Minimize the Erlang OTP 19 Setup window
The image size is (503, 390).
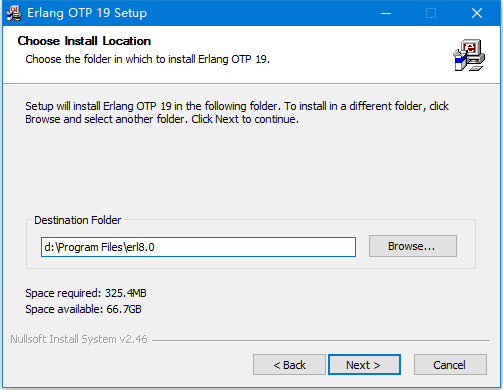pyautogui.click(x=386, y=13)
